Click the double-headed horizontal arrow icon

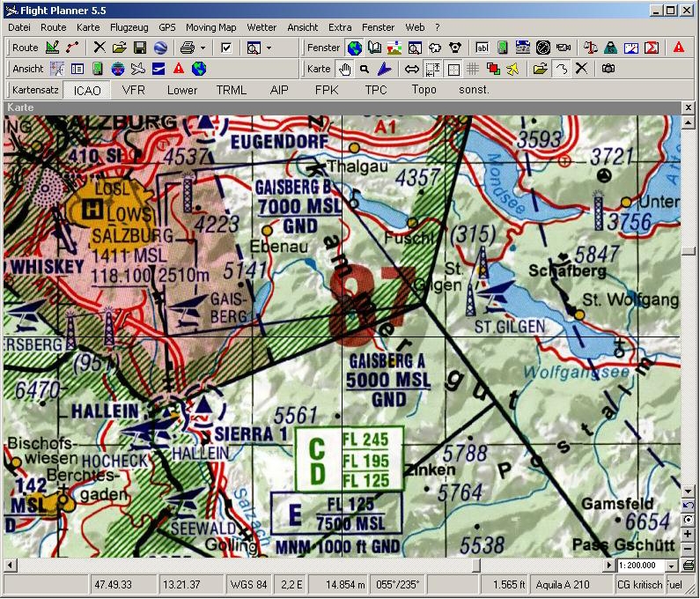411,69
